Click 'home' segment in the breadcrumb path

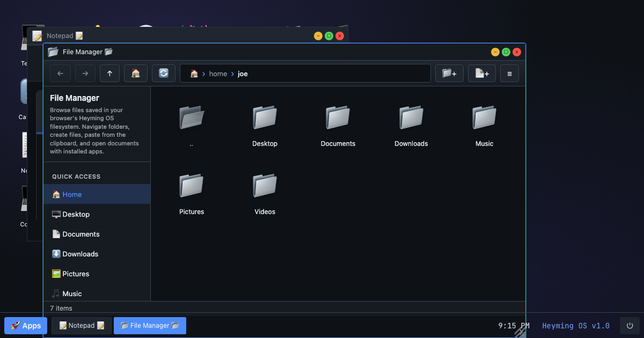point(218,74)
